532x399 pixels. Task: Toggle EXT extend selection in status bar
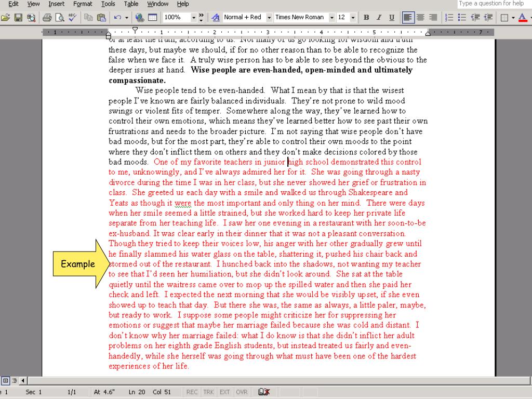[x=224, y=392]
